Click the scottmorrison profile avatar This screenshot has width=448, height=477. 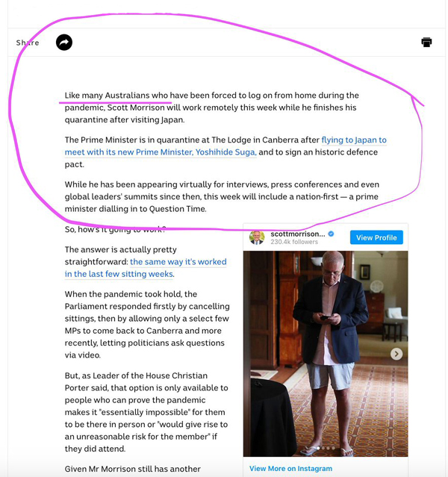click(x=257, y=237)
